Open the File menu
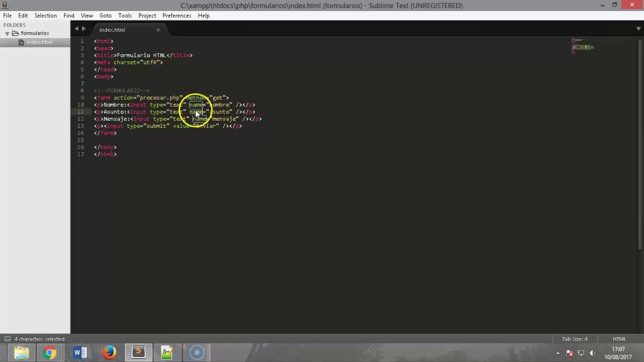Image resolution: width=644 pixels, height=362 pixels. [x=8, y=16]
